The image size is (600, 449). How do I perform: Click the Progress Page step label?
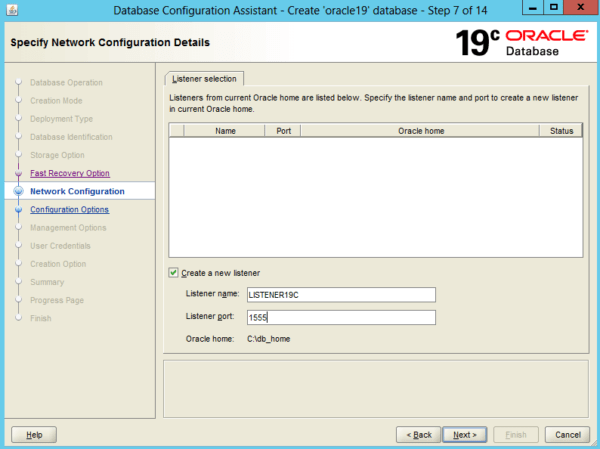(57, 300)
